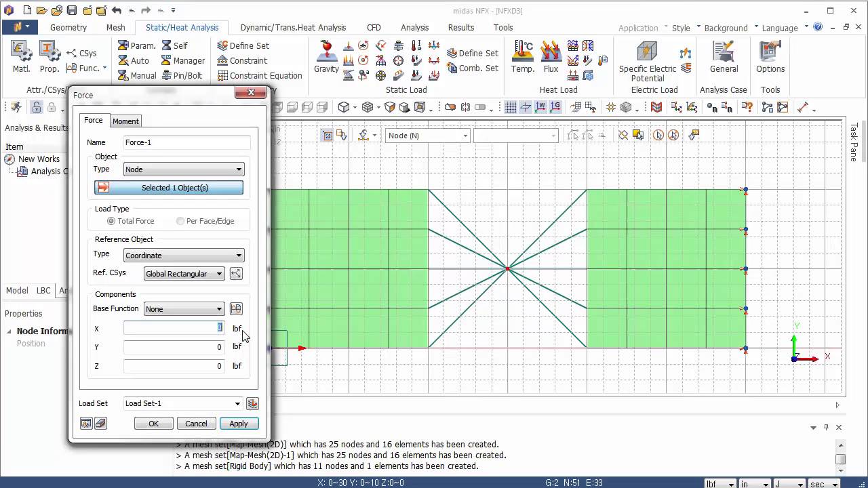Click the Constraint Equation tool
The width and height of the screenshot is (868, 488).
(260, 75)
